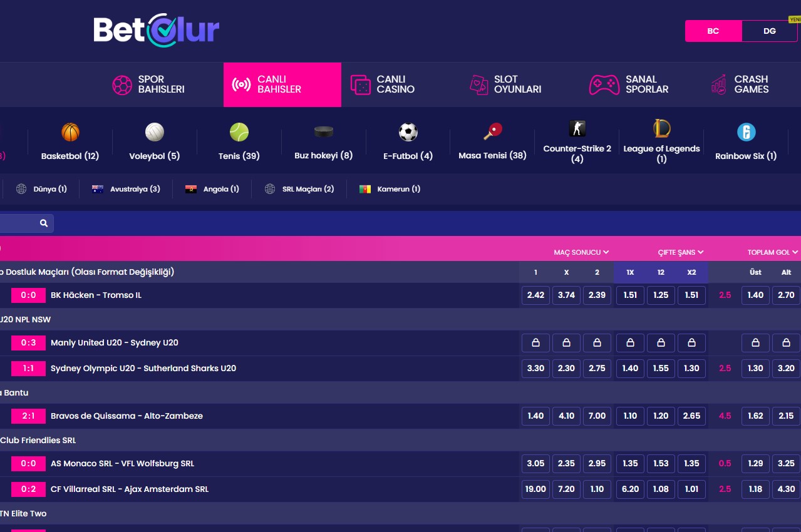Open Bravos de Quissama - Alto-Zambeze match

point(127,416)
